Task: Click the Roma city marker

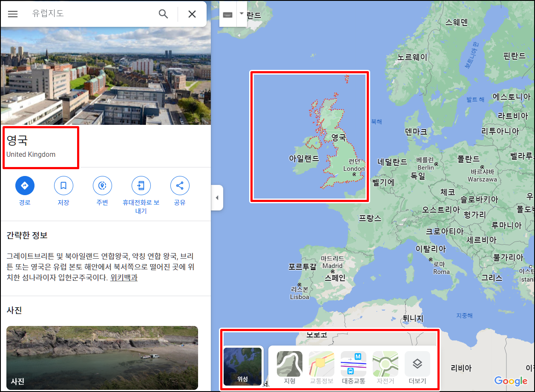Action: (431, 259)
